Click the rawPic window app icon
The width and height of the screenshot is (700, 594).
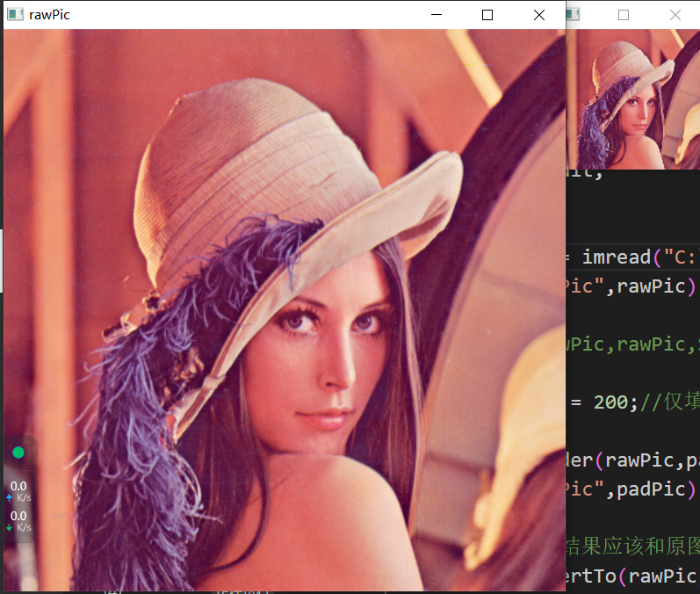[15, 14]
